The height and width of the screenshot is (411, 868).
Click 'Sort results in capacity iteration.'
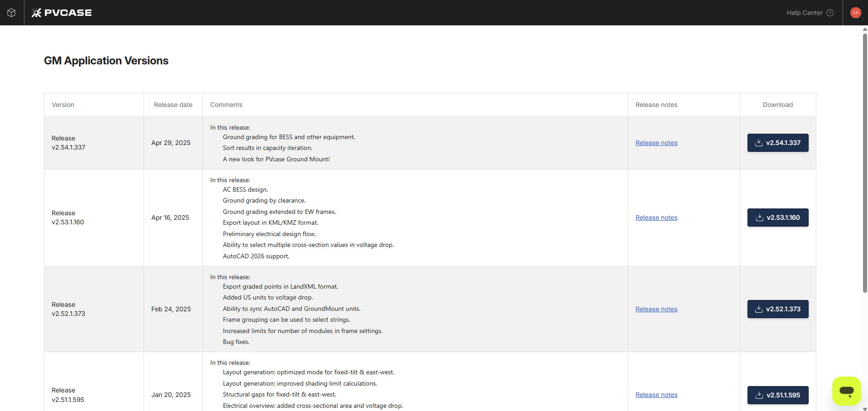click(x=267, y=148)
